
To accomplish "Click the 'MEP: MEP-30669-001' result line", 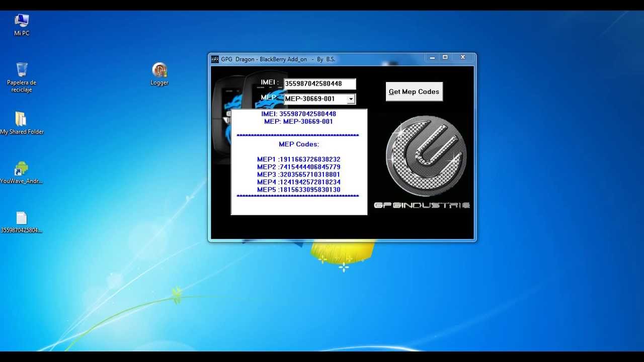I will [299, 121].
